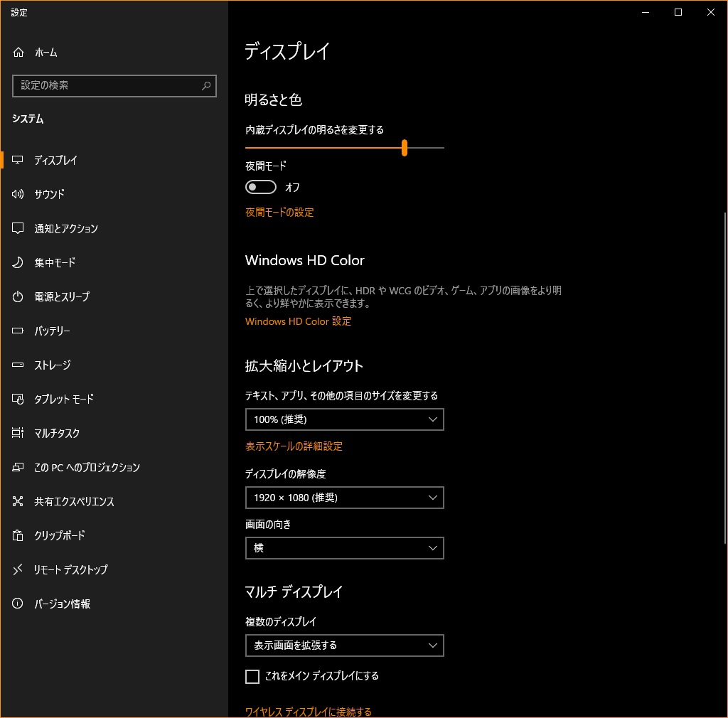Expand the 1920 × 1080 resolution dropdown
The height and width of the screenshot is (718, 728).
coord(344,498)
